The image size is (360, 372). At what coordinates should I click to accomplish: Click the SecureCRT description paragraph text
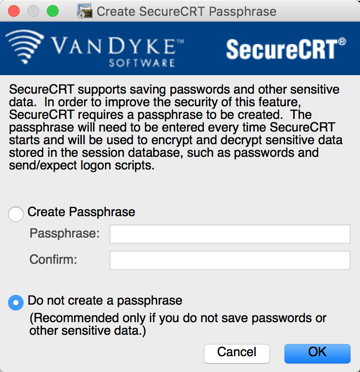point(176,128)
